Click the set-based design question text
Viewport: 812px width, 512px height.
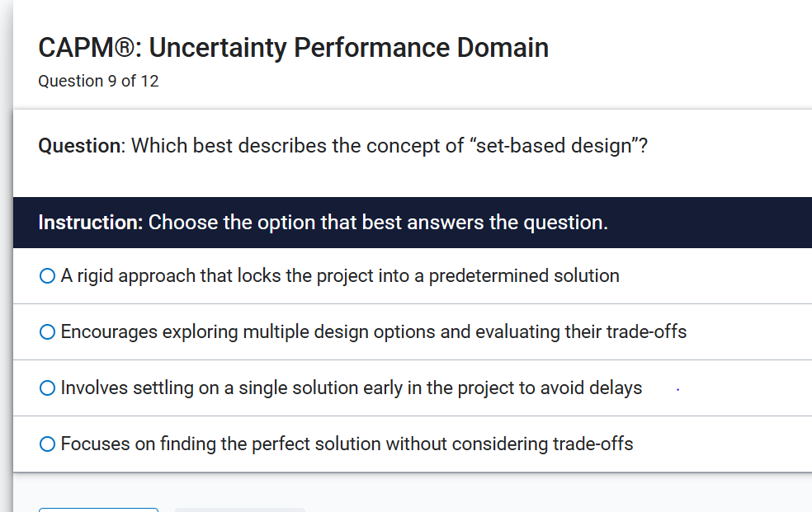[x=342, y=145]
